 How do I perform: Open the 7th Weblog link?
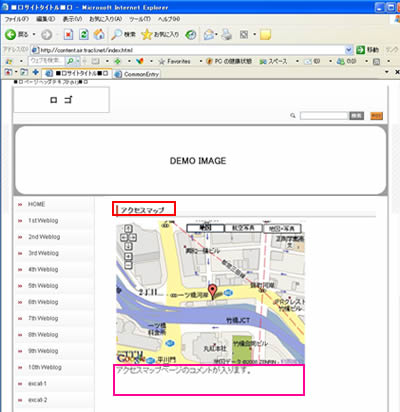(x=43, y=318)
